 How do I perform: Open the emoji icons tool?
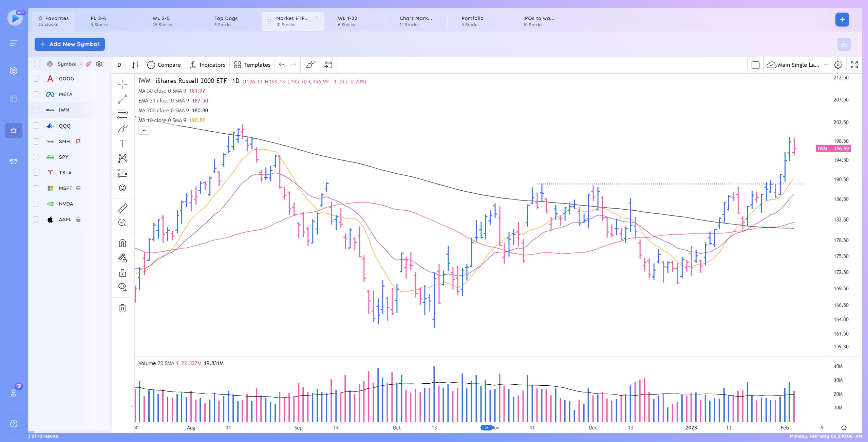(122, 188)
